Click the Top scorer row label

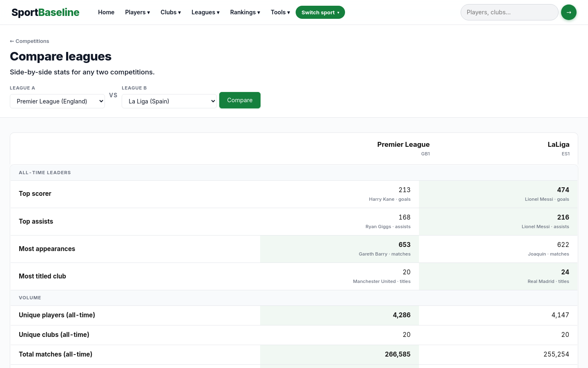coord(35,194)
